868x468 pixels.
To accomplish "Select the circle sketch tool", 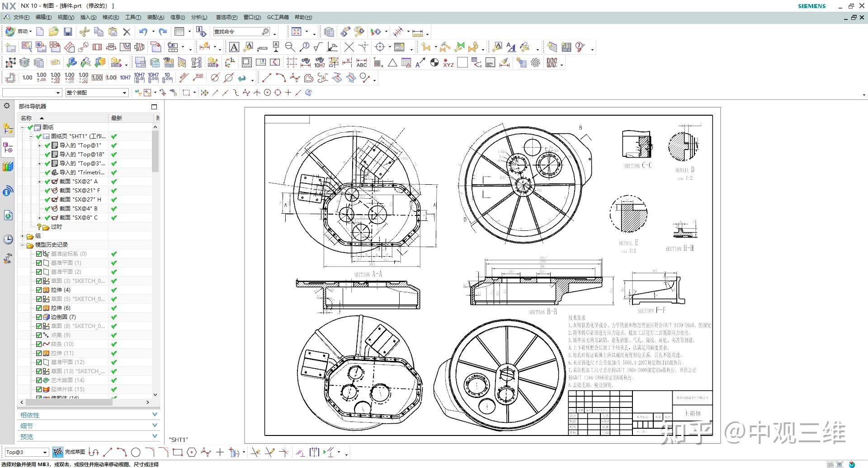I will coord(136,452).
